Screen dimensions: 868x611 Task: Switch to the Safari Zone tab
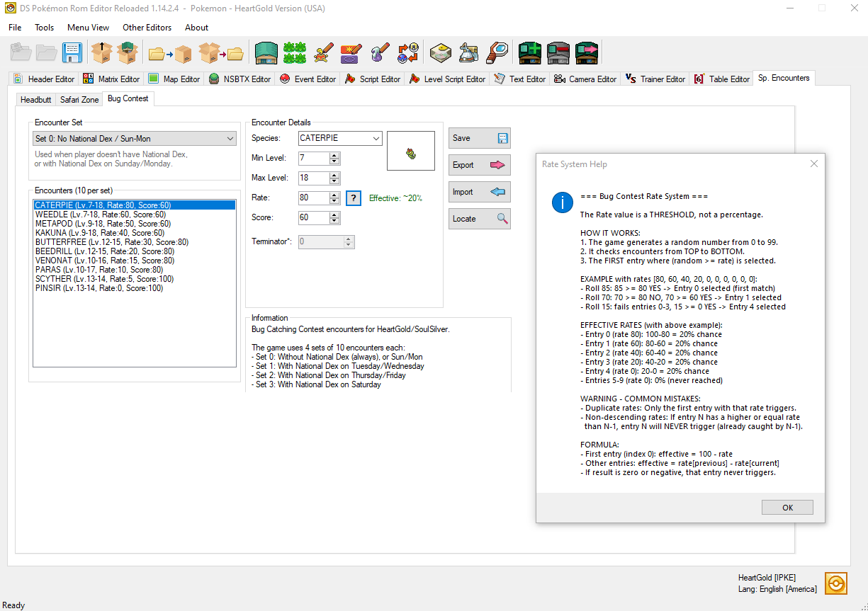(79, 100)
